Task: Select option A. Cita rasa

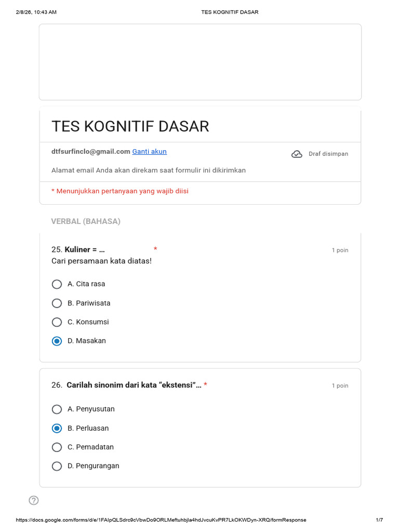Action: click(57, 284)
